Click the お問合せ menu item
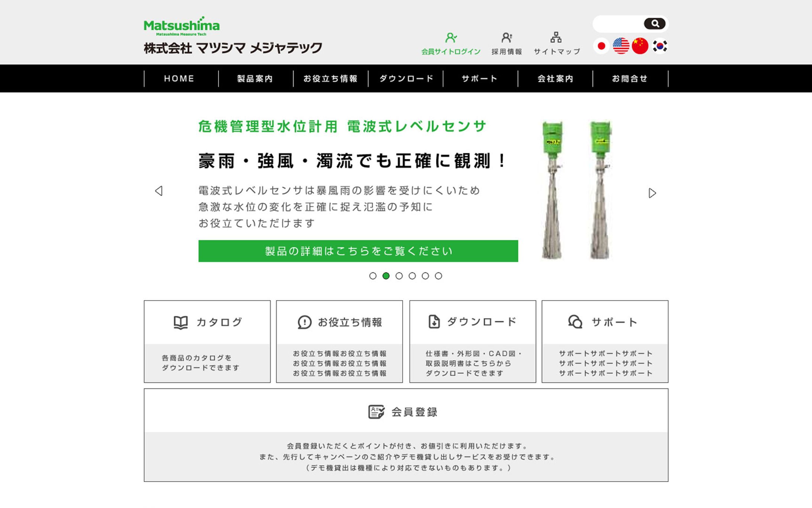The width and height of the screenshot is (812, 508). point(630,79)
